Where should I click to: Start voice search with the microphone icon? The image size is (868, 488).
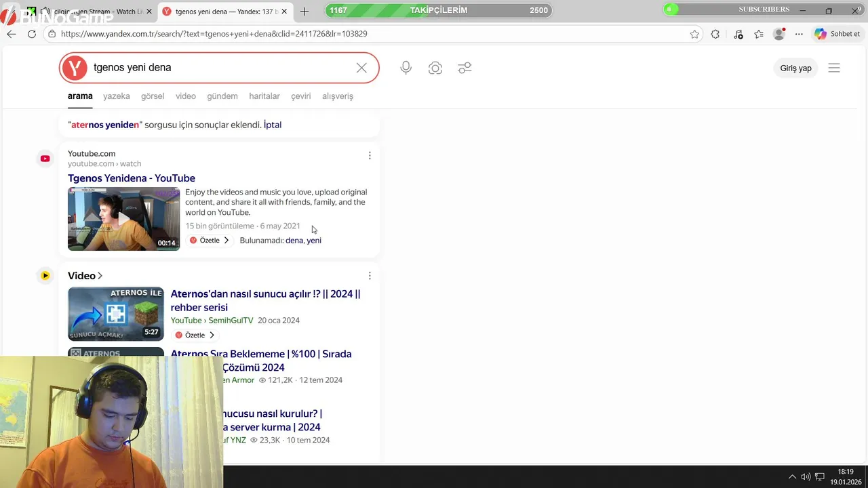(406, 68)
